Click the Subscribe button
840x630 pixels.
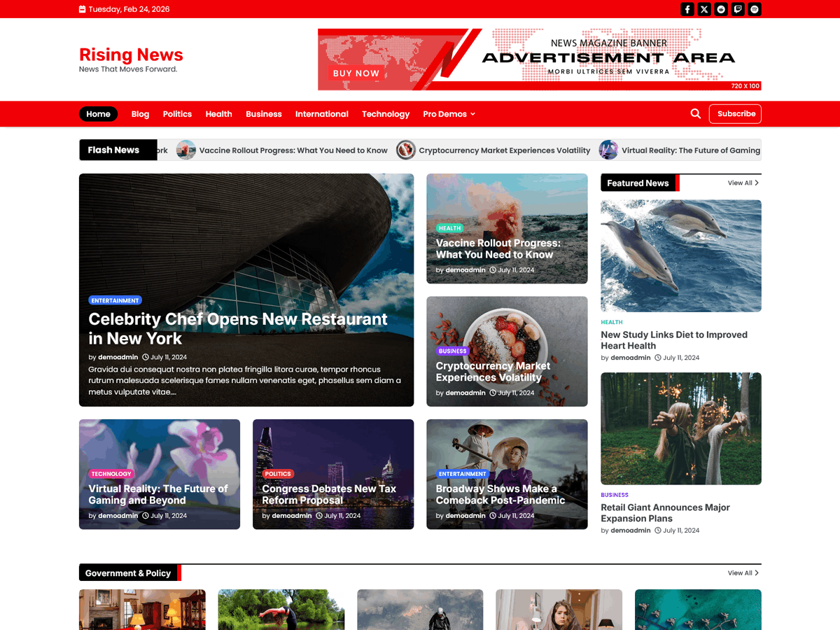pyautogui.click(x=735, y=113)
